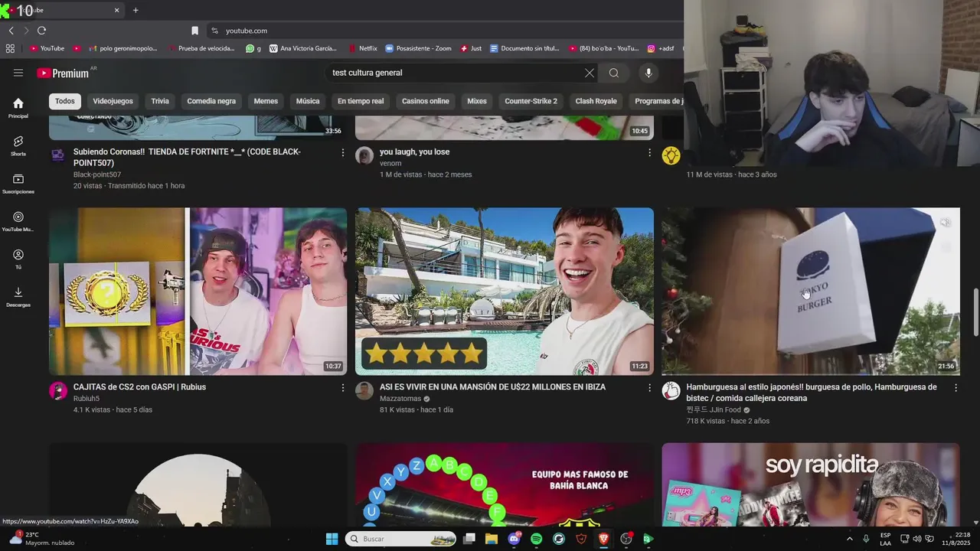
Task: Go to Principal in the sidebar
Action: (18, 108)
